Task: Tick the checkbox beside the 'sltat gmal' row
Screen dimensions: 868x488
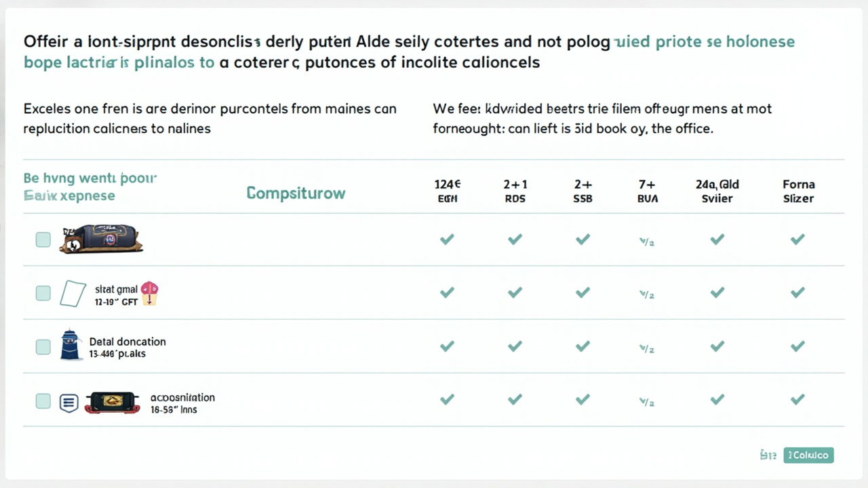Action: click(x=43, y=293)
